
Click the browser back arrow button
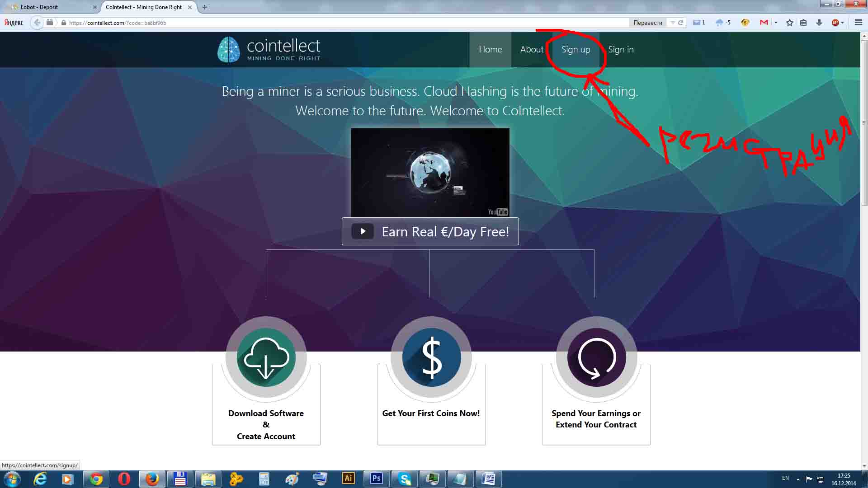coord(37,23)
